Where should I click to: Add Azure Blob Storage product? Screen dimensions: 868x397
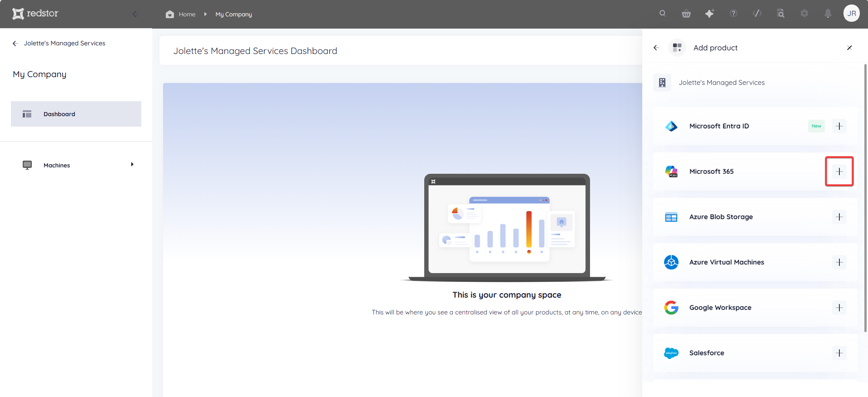(839, 217)
